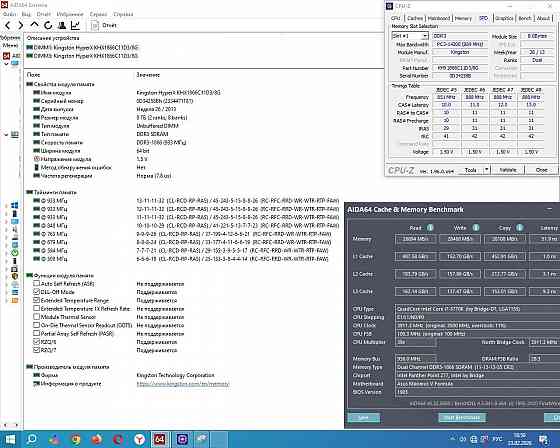Toggle Extended Temperature Range checkbox
560x448 pixels.
pyautogui.click(x=36, y=300)
